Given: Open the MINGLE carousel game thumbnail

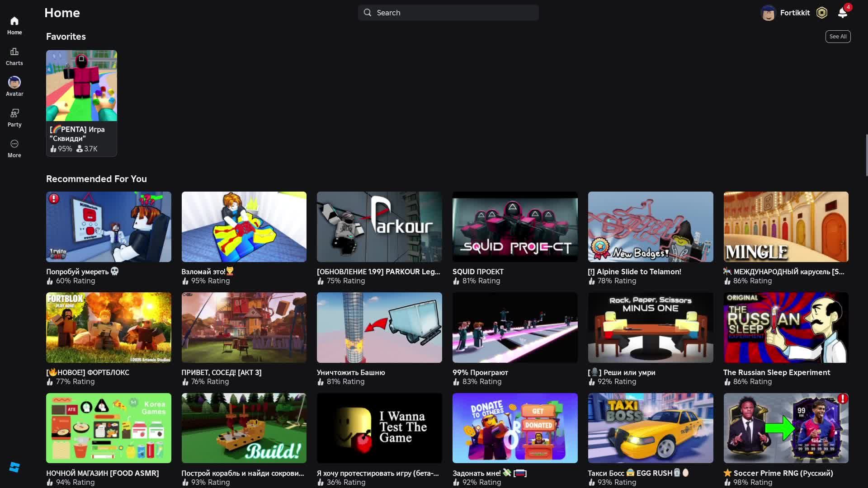Looking at the screenshot, I should coord(786,227).
